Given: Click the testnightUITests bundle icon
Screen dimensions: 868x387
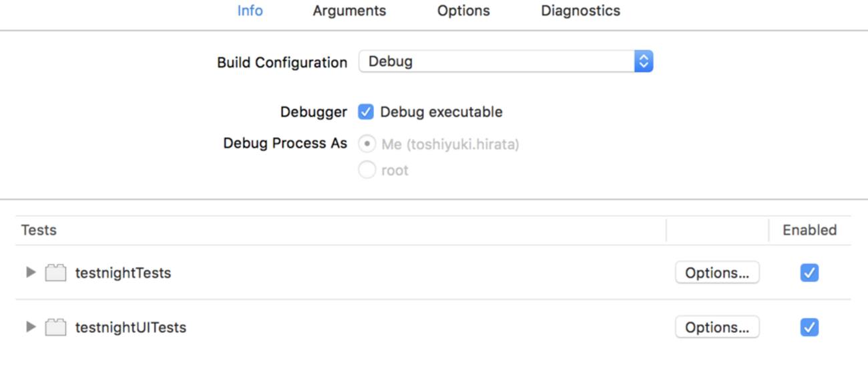Looking at the screenshot, I should click(56, 328).
